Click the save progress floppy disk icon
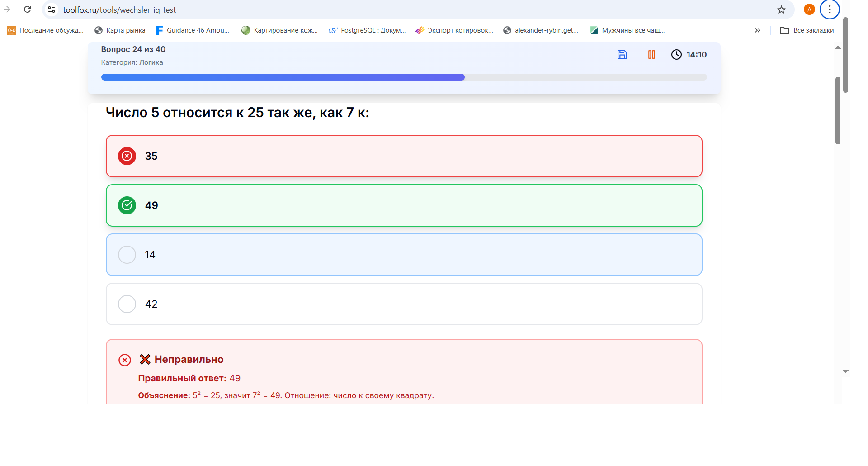 click(622, 55)
